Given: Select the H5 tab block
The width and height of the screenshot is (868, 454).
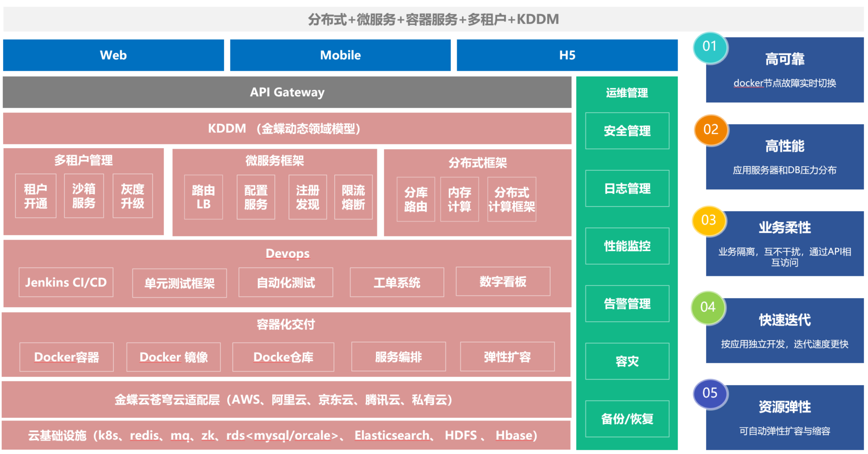Looking at the screenshot, I should pyautogui.click(x=567, y=55).
